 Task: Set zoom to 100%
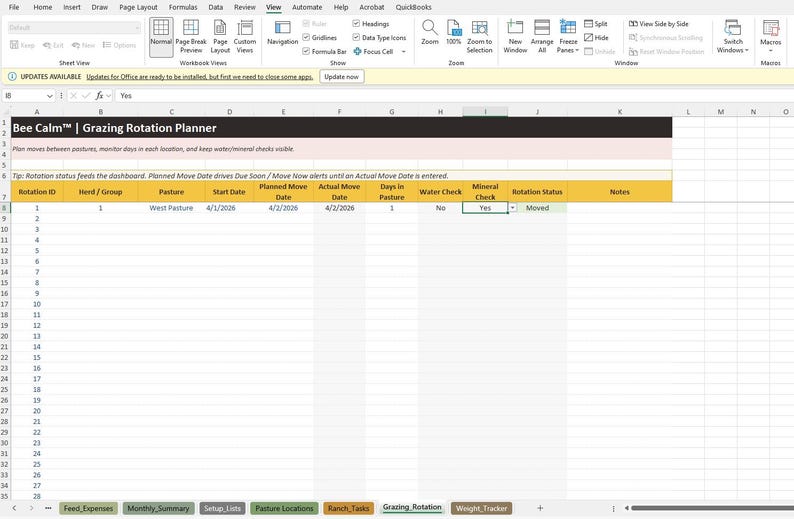(453, 32)
